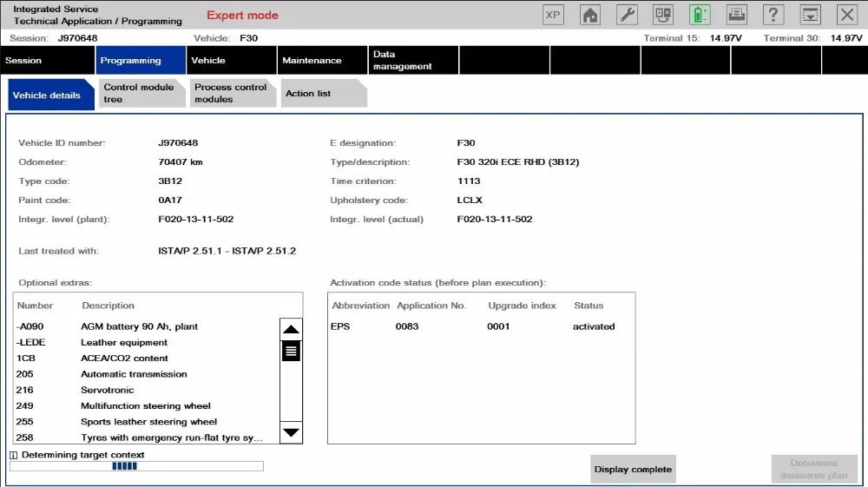Open the Maintenance menu
The width and height of the screenshot is (868, 487).
click(x=322, y=60)
